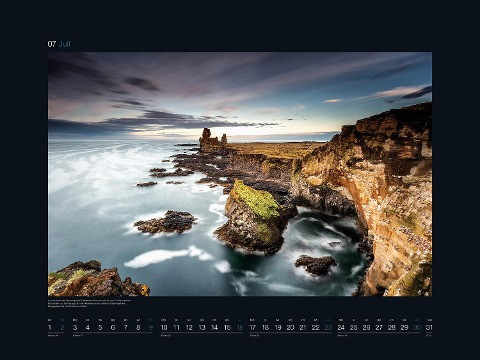Click day 22 on the calendar
This screenshot has height=360, width=480.
316,327
